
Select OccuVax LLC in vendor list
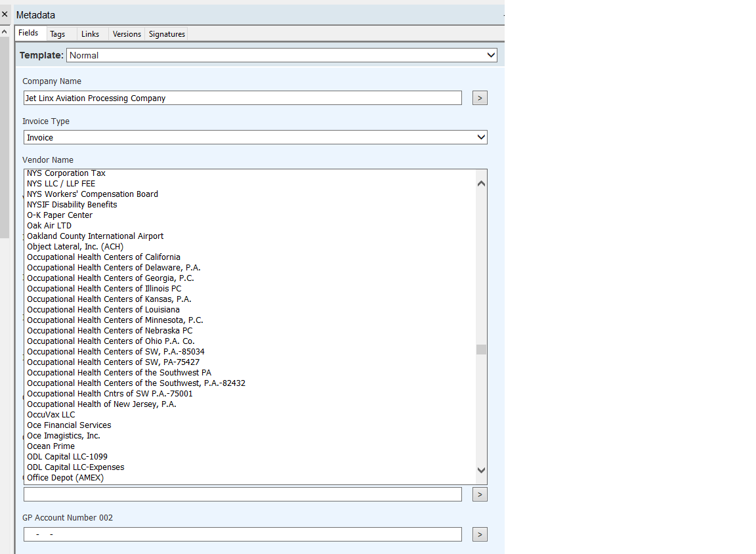tap(51, 415)
